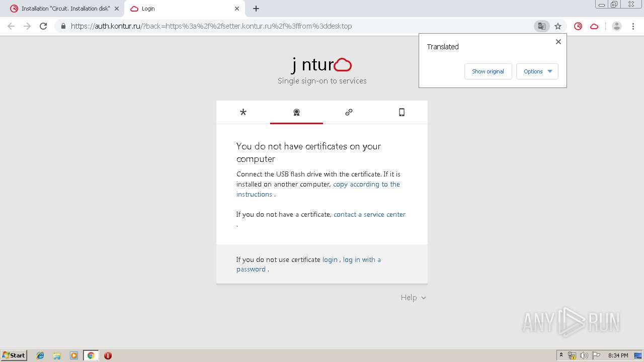Image resolution: width=644 pixels, height=362 pixels.
Task: Select the Chrome taskbar button
Action: 91,355
